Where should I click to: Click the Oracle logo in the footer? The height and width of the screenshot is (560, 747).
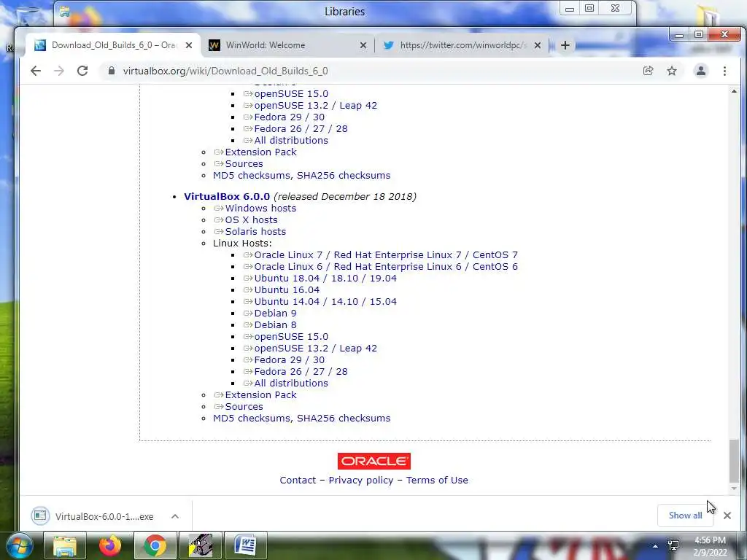coord(374,461)
